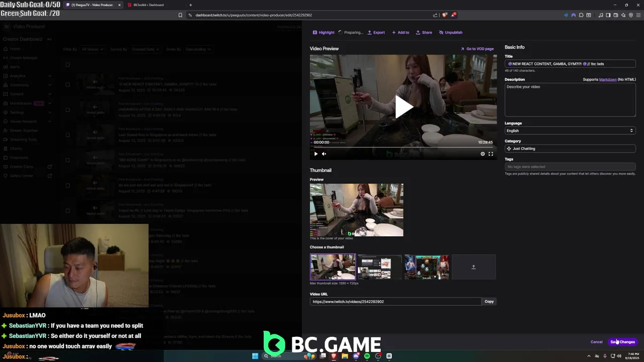Click the share icon in address bar
This screenshot has height=362, width=644.
435,15
